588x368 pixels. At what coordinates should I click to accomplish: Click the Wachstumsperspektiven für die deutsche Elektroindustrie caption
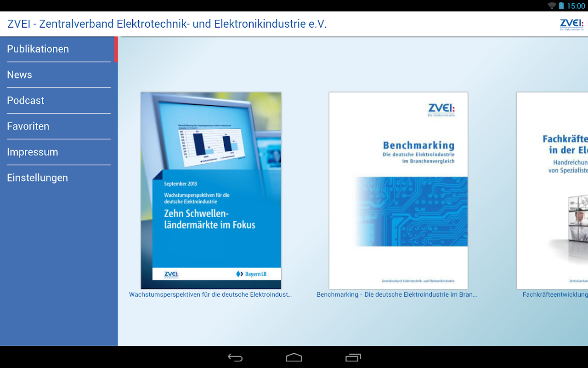(x=210, y=294)
